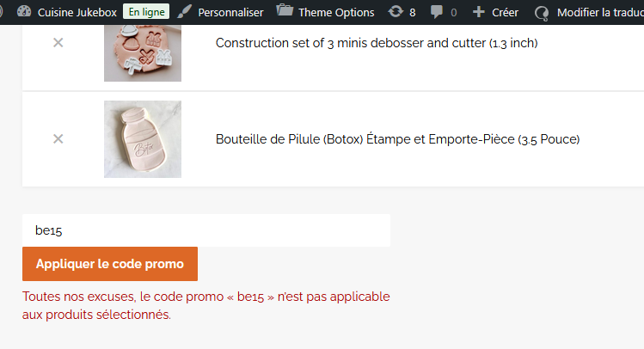Click the plus icon next to Créer
Screen dimensions: 644x349
[x=478, y=12]
